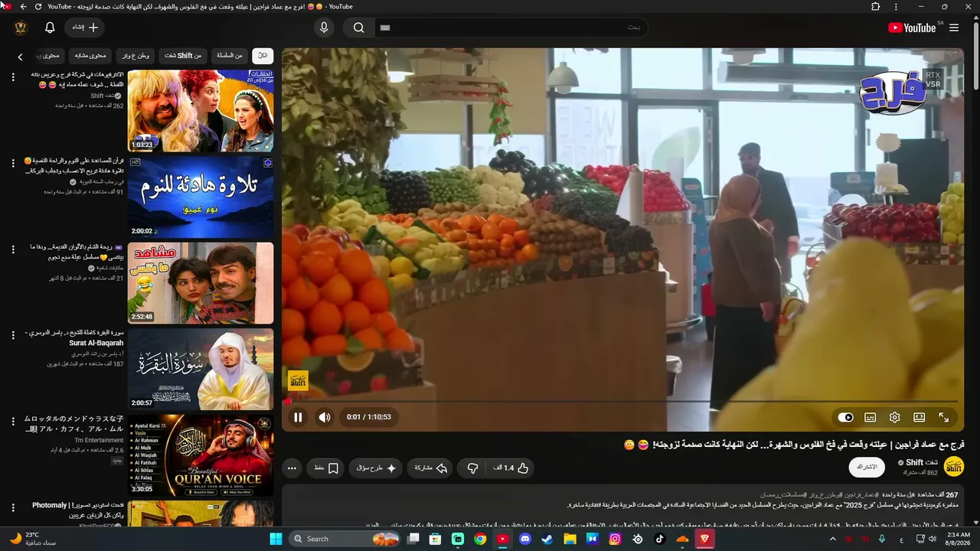
Task: Open the 2:14 AM clock and date
Action: coord(959,539)
